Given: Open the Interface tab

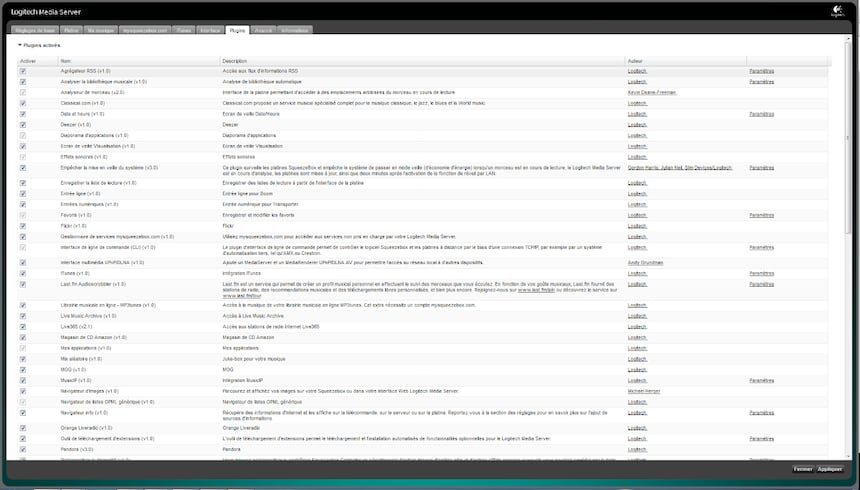Looking at the screenshot, I should tap(210, 30).
